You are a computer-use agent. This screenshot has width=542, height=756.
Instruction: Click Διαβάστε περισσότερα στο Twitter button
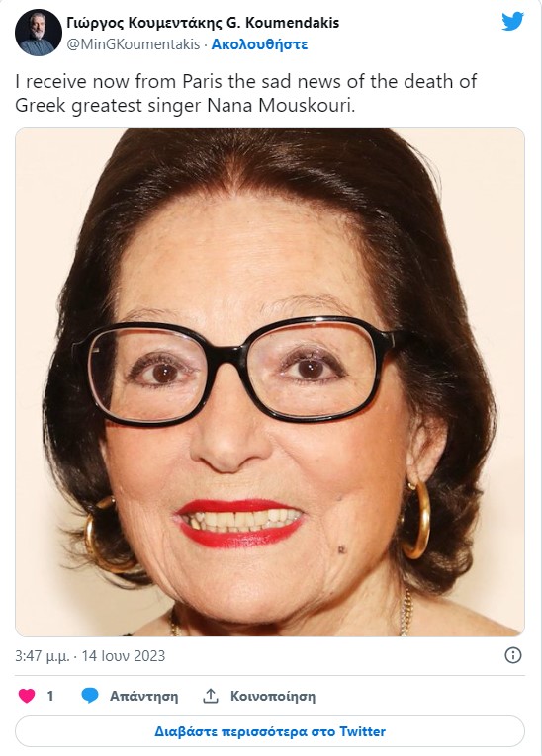[270, 731]
